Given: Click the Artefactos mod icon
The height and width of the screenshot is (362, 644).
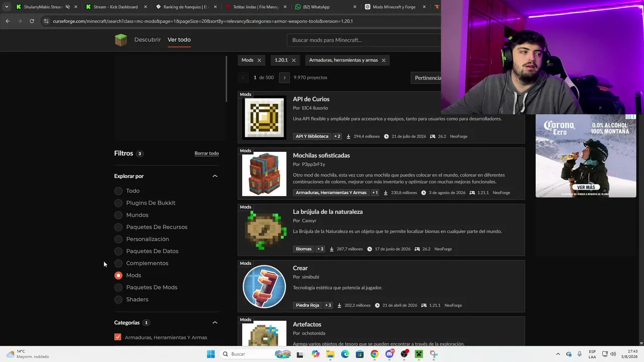Looking at the screenshot, I should click(x=264, y=333).
